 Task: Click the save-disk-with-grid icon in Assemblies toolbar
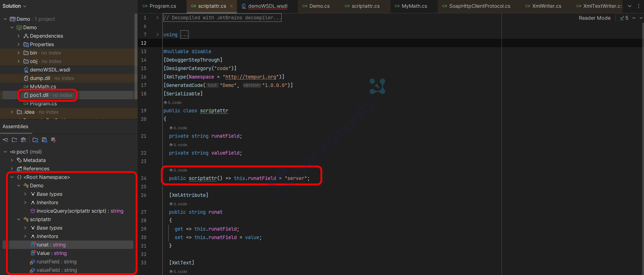pos(44,140)
